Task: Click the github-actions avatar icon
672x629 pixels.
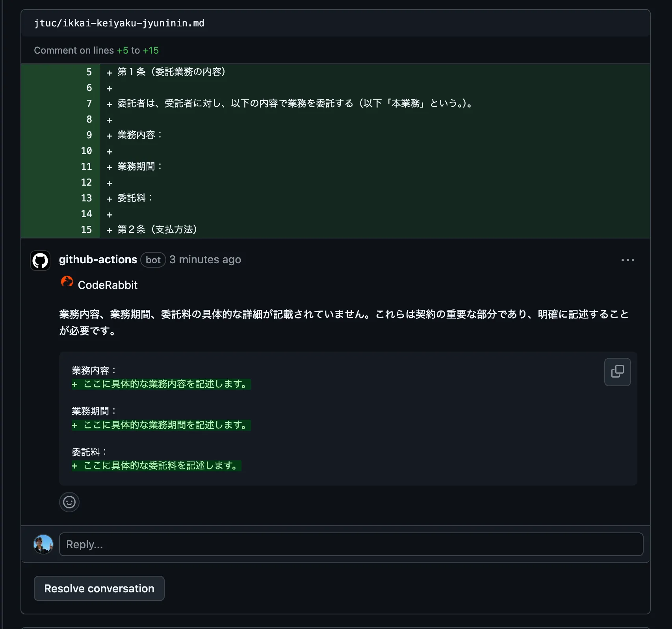Action: coord(40,261)
